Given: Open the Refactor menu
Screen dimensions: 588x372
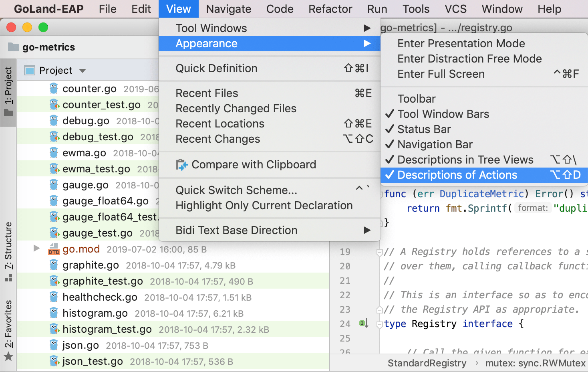Looking at the screenshot, I should pyautogui.click(x=330, y=9).
